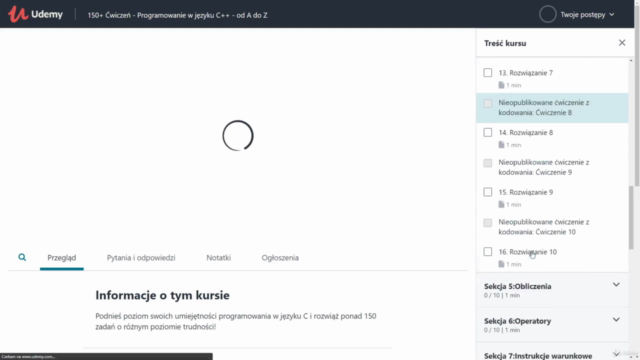The height and width of the screenshot is (360, 640).
Task: Click the Informacje o tym kursie heading
Action: (x=162, y=295)
